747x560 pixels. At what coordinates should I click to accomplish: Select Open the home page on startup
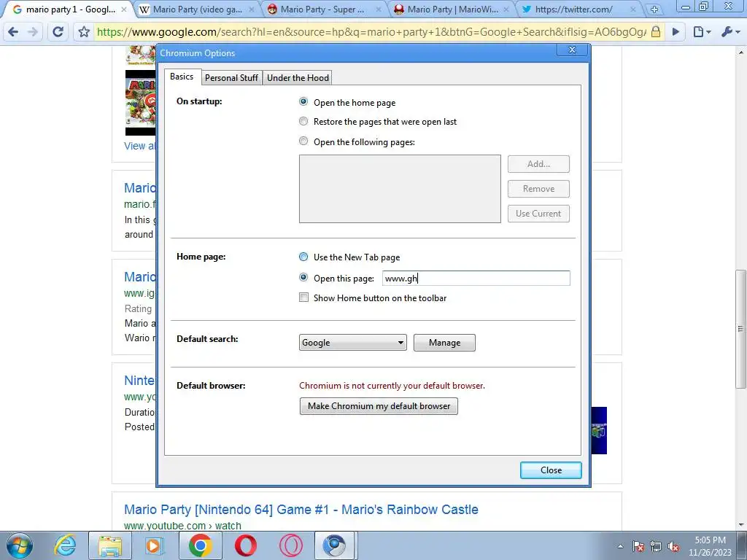(x=303, y=101)
